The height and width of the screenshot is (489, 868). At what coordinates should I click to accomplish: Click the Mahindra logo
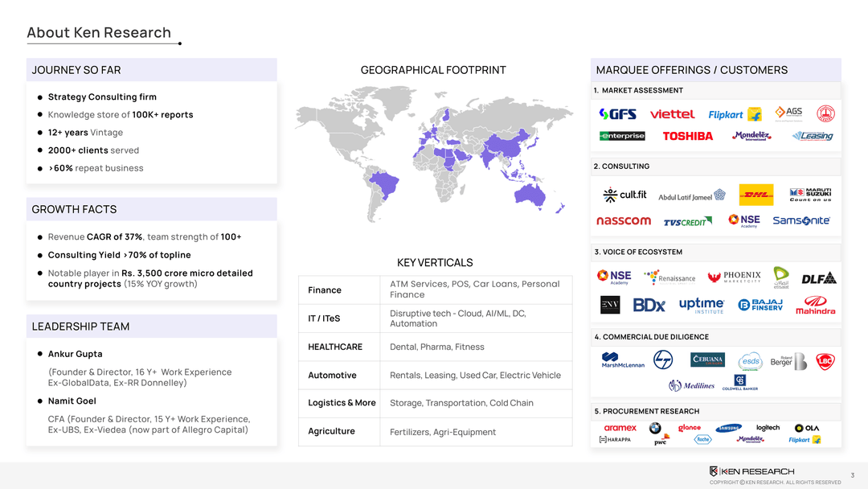pos(815,306)
